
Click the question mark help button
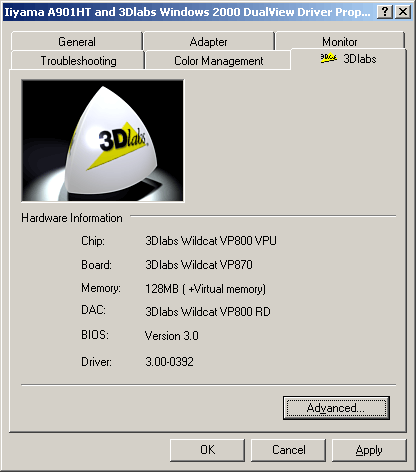pos(385,12)
